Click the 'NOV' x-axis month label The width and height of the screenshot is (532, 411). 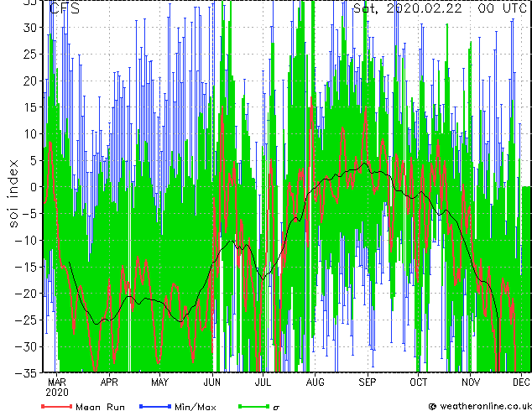(471, 382)
